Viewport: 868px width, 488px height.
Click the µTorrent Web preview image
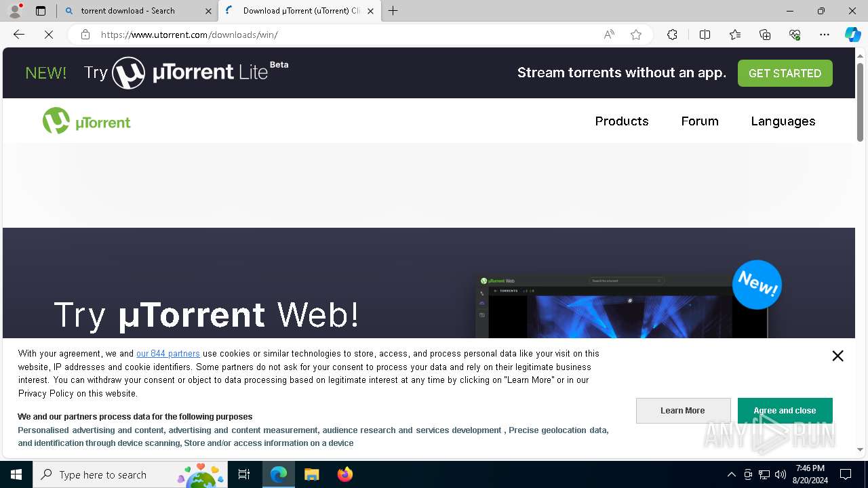point(621,306)
